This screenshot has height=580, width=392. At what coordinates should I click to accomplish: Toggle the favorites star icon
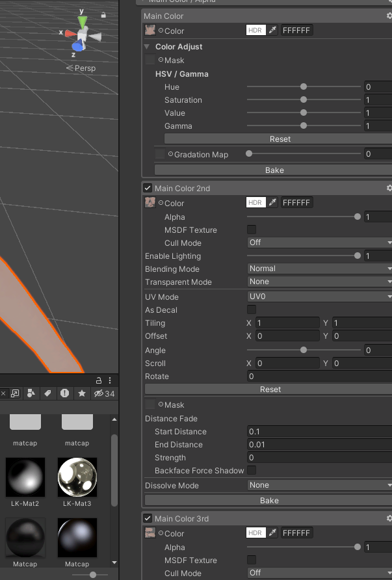coord(82,393)
